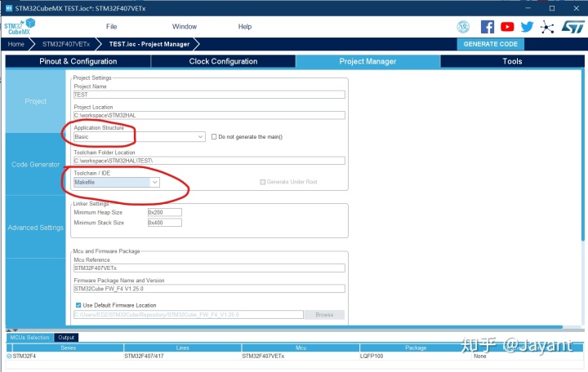
Task: Select the STM32F407/417 cell
Action: (x=183, y=356)
